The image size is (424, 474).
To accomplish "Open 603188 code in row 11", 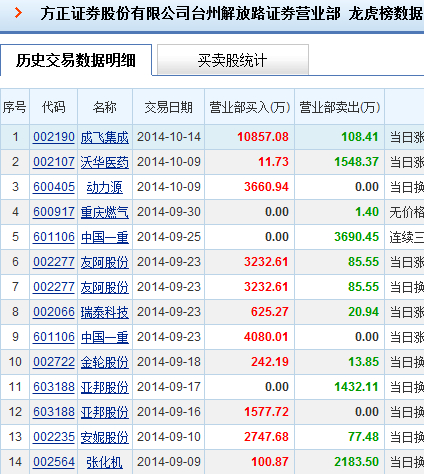I will 54,387.
